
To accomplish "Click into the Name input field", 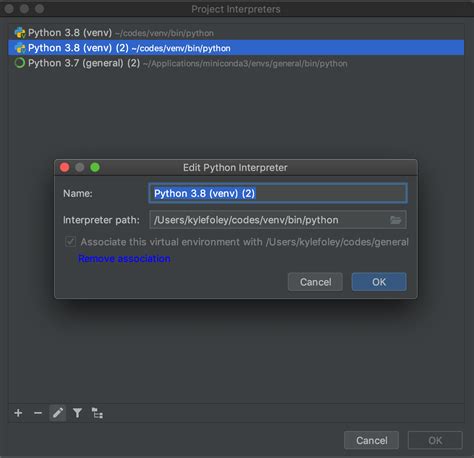I will pyautogui.click(x=278, y=193).
